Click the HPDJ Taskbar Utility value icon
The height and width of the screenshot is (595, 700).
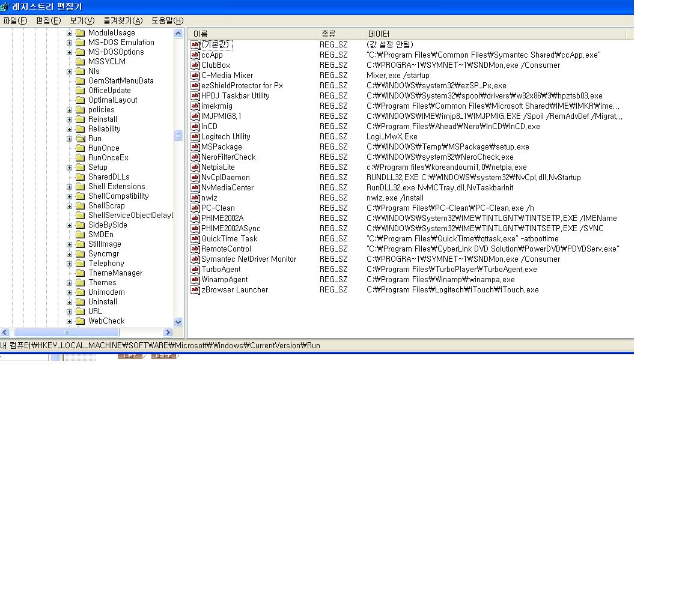[x=195, y=96]
